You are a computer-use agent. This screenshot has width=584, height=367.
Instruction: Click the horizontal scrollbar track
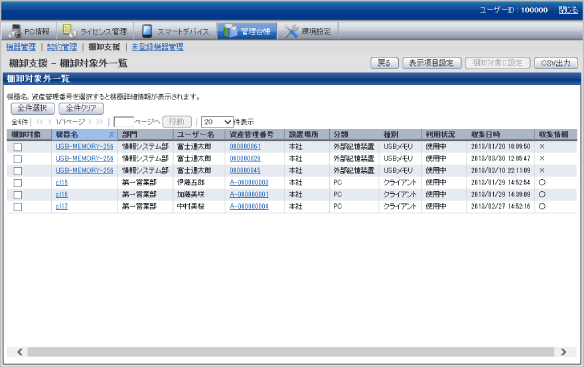pos(291,352)
